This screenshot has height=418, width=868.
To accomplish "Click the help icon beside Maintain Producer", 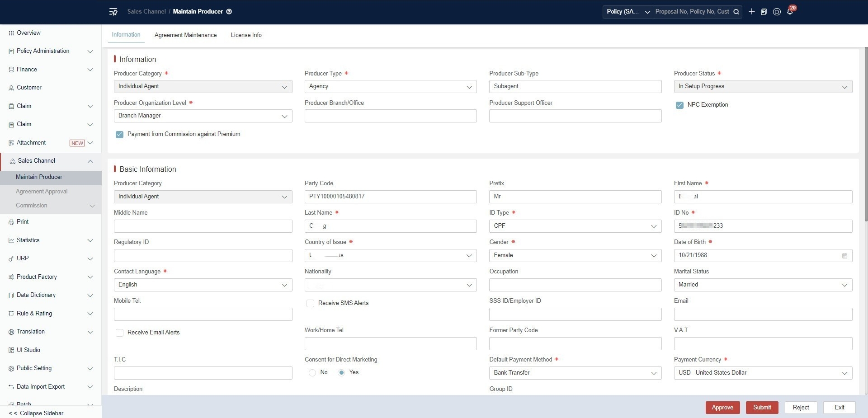I will 229,12.
